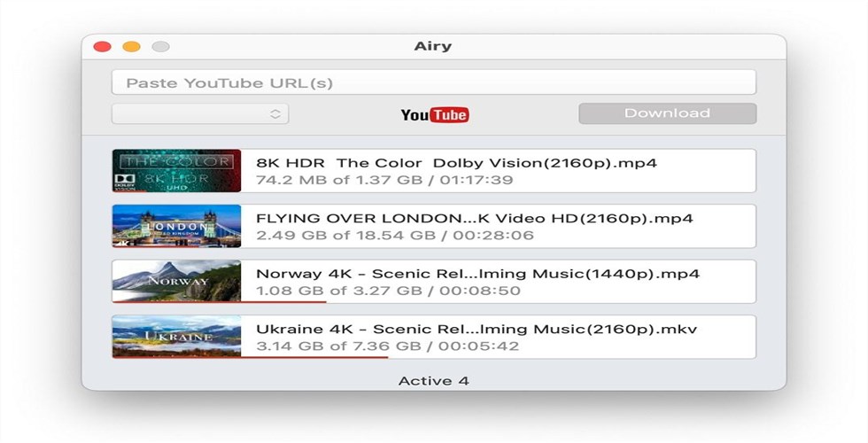Screen dimensions: 868x443
Task: Select the FLYING OVER LONDON...K Video HD(2160p).mp4 title
Action: click(475, 219)
